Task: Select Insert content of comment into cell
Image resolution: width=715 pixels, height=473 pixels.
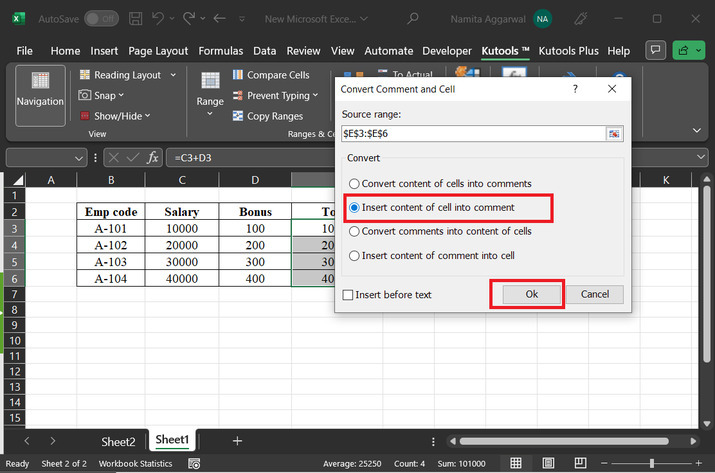Action: (353, 255)
